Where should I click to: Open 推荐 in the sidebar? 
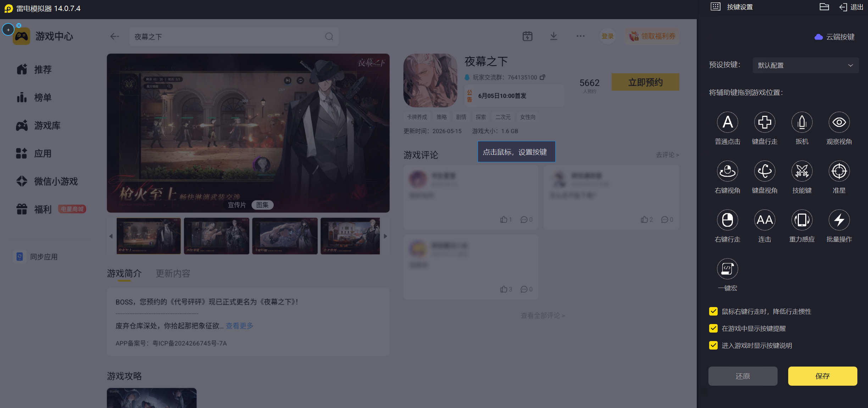(x=34, y=69)
